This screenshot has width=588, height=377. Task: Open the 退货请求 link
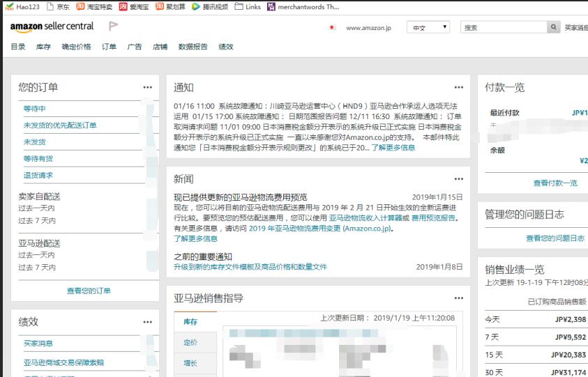[x=38, y=175]
